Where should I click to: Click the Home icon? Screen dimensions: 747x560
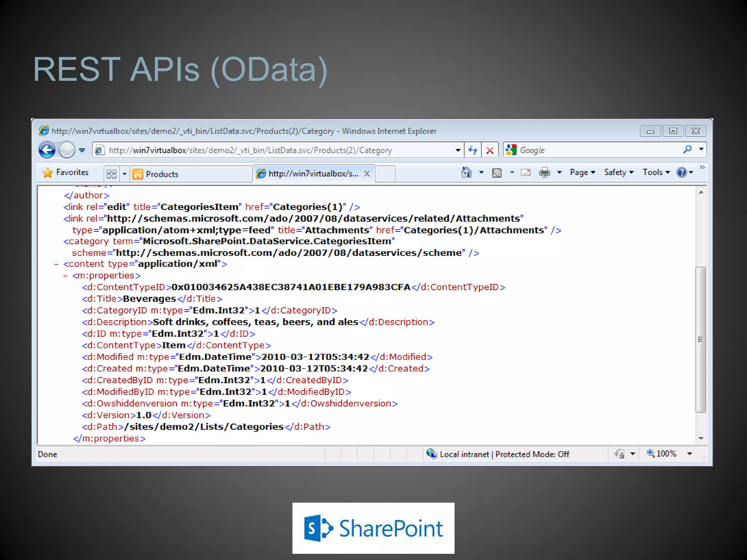point(467,172)
